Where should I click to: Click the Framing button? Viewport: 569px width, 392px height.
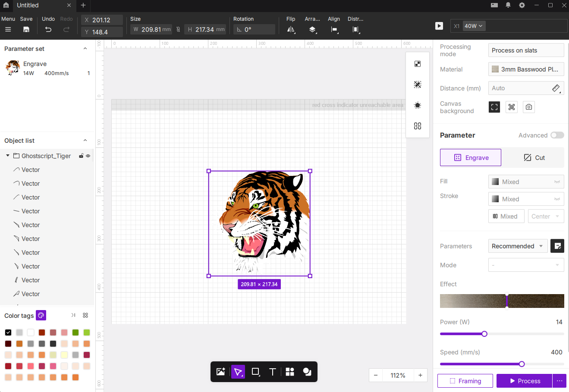click(465, 381)
